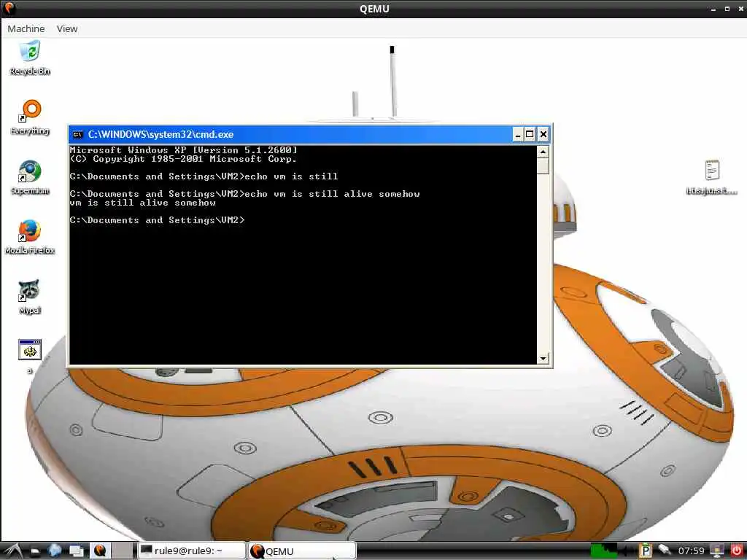Click the cmd scrollbar up arrow

[x=543, y=152]
